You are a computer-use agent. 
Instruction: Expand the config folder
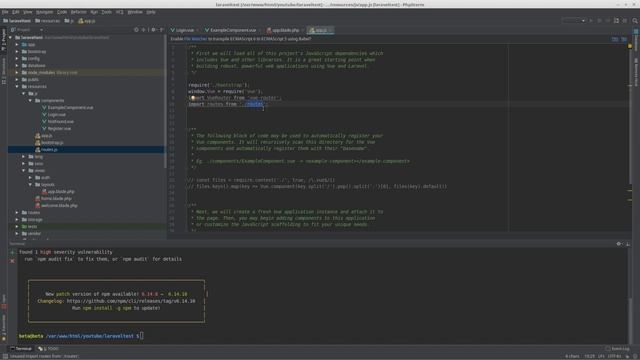17,58
